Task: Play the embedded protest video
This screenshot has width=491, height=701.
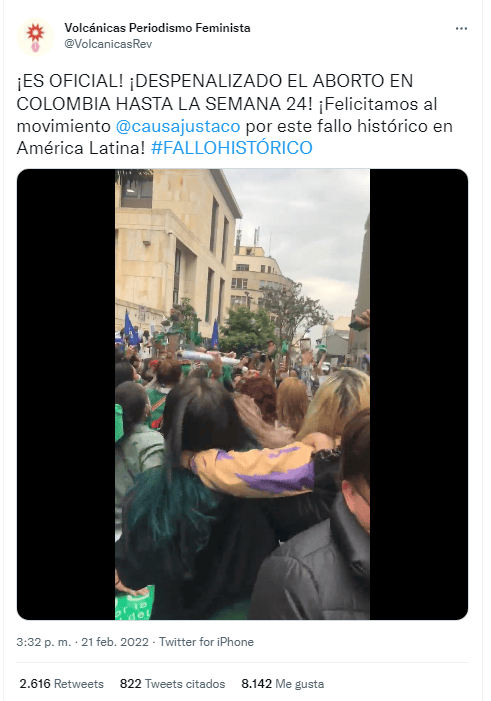Action: click(242, 394)
